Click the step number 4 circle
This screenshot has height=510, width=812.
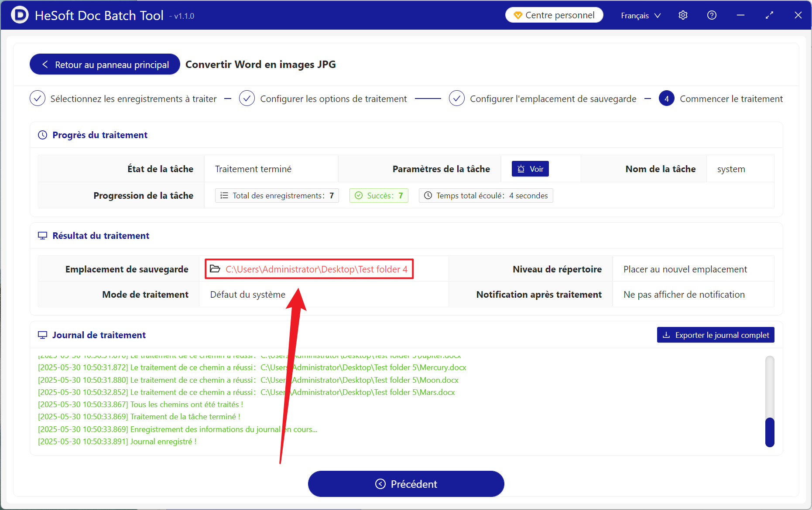coord(666,99)
